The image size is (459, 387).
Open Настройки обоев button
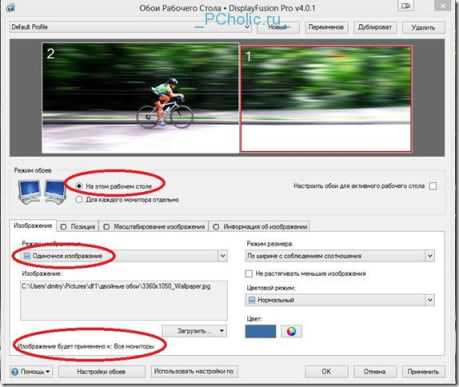click(102, 371)
